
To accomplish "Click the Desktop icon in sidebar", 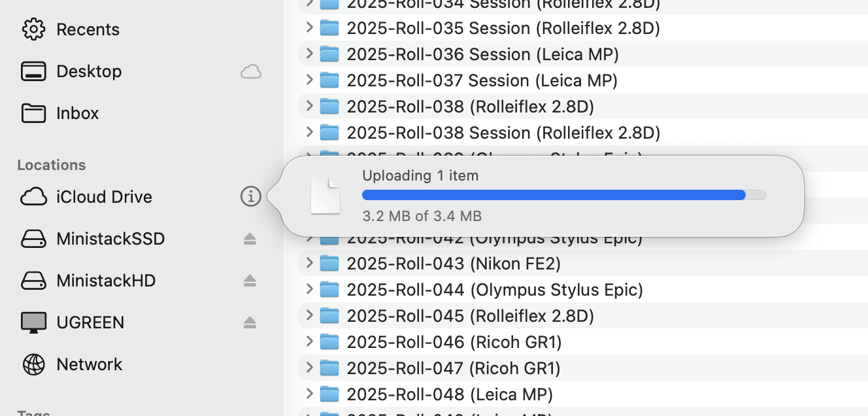I will (34, 71).
